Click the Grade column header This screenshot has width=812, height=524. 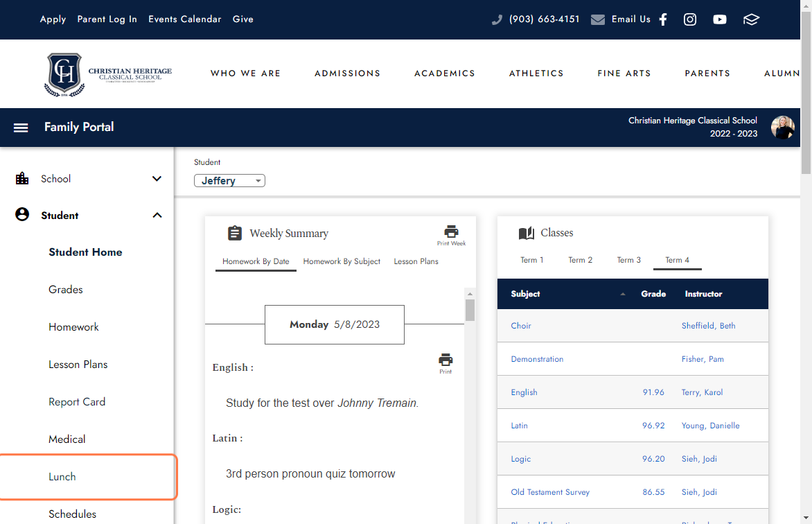[x=653, y=294]
